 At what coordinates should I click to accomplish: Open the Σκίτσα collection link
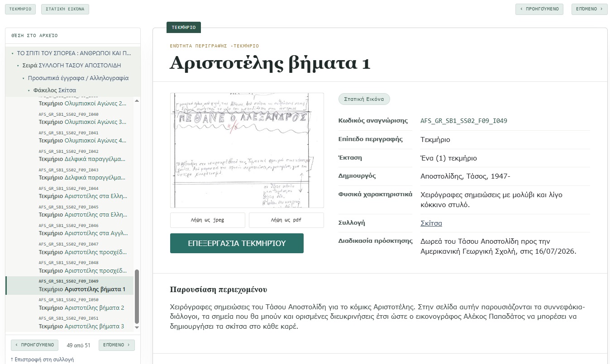point(431,223)
